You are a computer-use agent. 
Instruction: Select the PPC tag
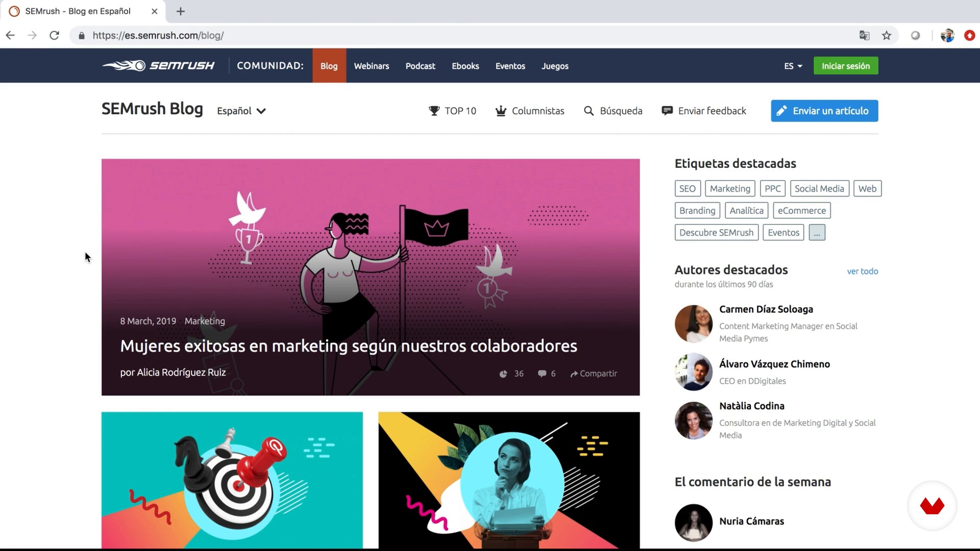tap(772, 189)
